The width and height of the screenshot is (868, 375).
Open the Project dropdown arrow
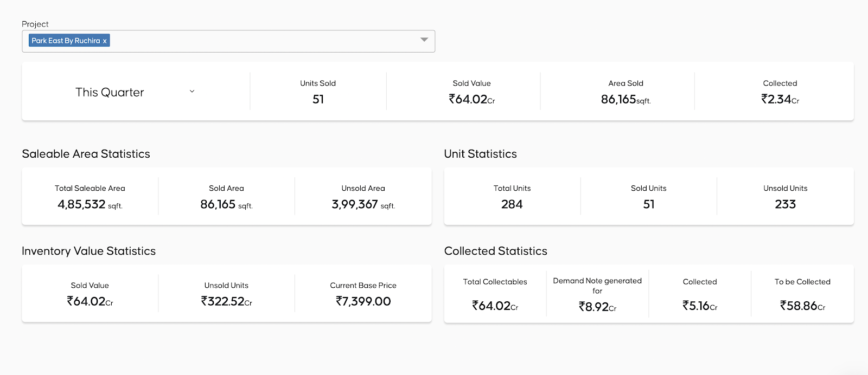pos(424,40)
